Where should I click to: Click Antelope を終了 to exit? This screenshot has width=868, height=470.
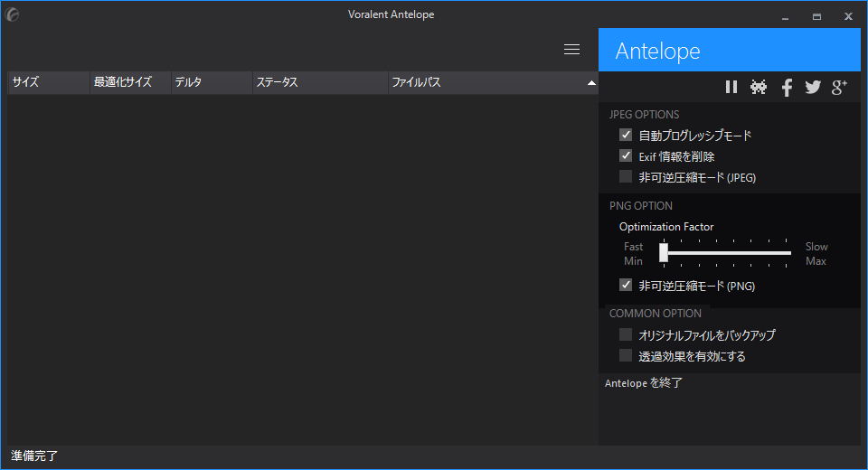click(x=643, y=382)
